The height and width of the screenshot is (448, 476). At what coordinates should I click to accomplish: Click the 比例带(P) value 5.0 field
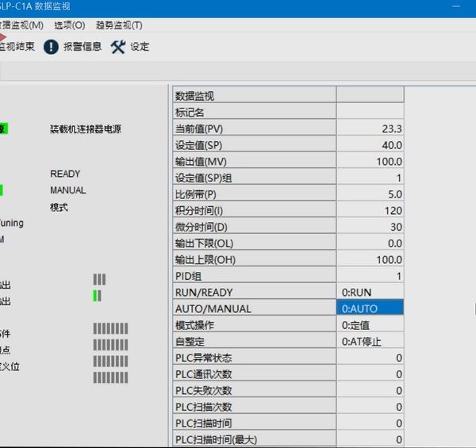(x=370, y=194)
